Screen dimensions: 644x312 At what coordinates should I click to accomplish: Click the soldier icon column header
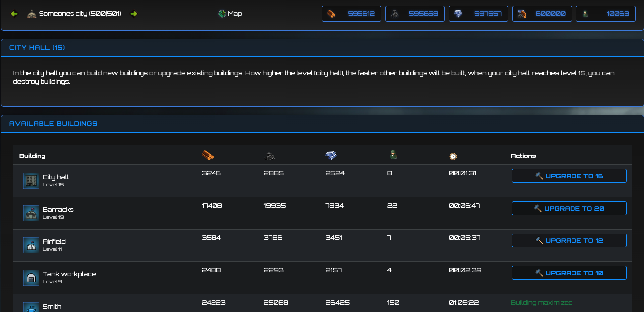[x=393, y=156]
